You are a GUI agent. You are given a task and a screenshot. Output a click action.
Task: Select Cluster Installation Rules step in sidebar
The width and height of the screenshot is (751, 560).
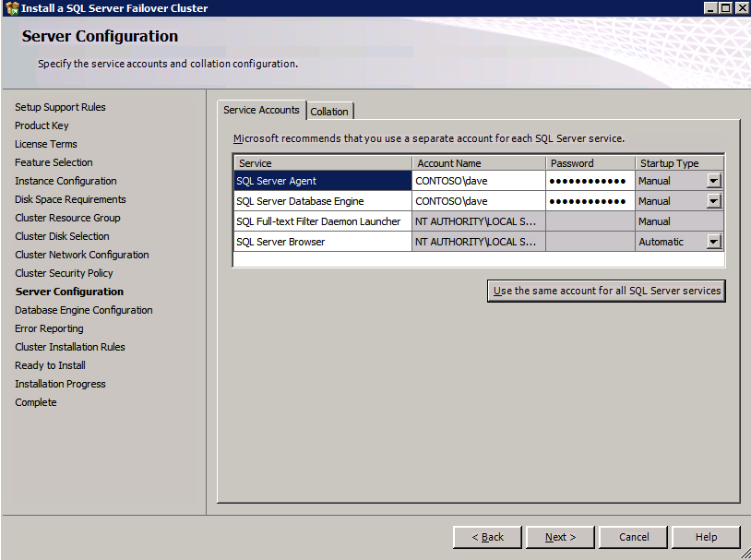[70, 347]
